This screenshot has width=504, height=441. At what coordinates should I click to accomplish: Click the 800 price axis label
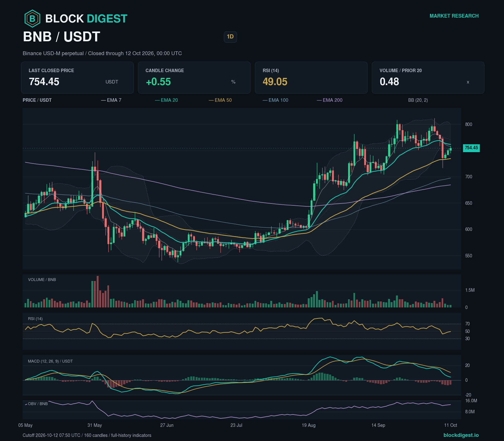coord(469,124)
